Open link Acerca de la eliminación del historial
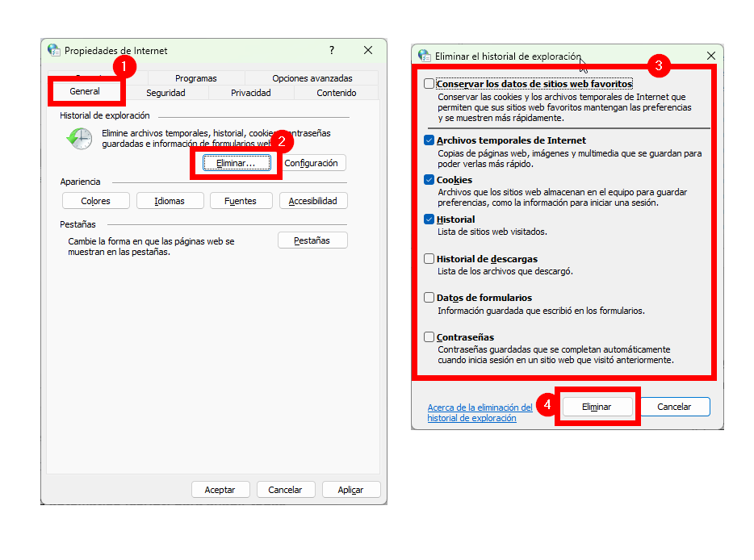 pyautogui.click(x=480, y=412)
